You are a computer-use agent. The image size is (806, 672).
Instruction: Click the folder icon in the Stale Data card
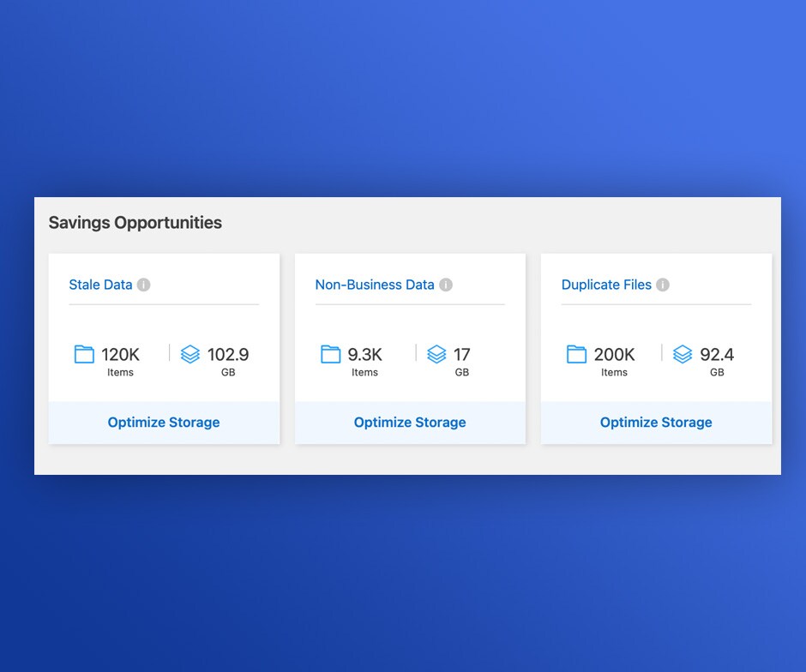(x=84, y=354)
